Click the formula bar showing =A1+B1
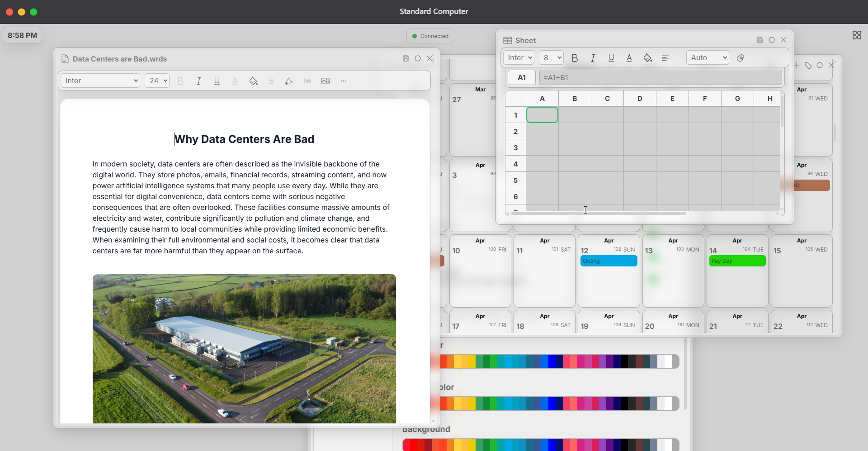This screenshot has width=868, height=451. [x=660, y=78]
